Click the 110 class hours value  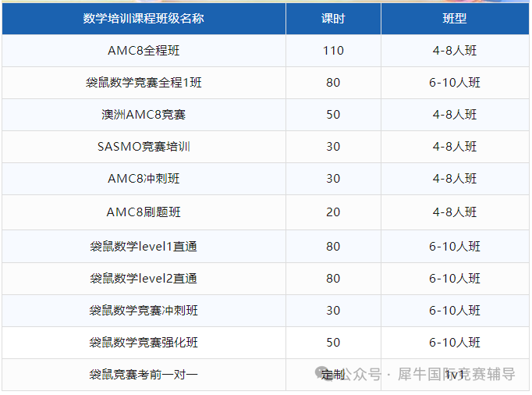[x=333, y=51]
